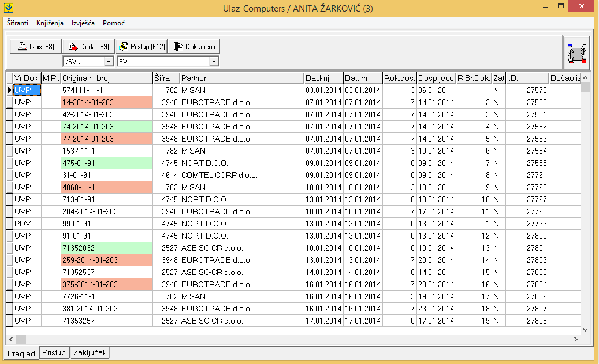Viewport: 599px width, 364px height.
Task: Select red cell 4060-11-1
Action: point(107,187)
